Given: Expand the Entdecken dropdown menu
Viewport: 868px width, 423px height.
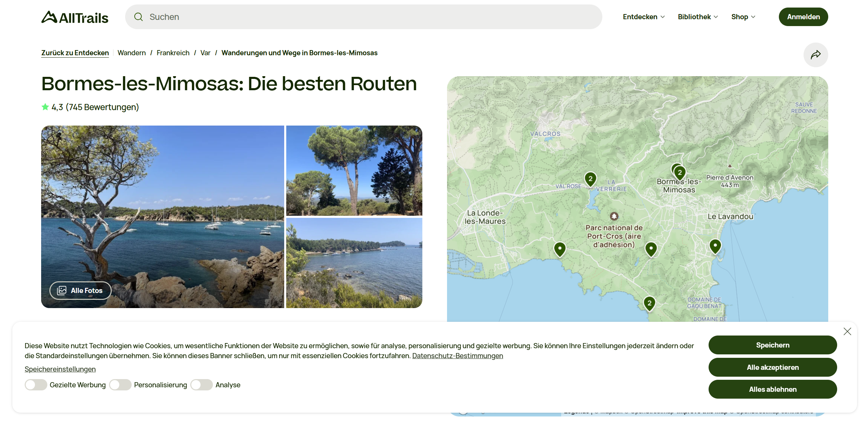Looking at the screenshot, I should [x=643, y=17].
